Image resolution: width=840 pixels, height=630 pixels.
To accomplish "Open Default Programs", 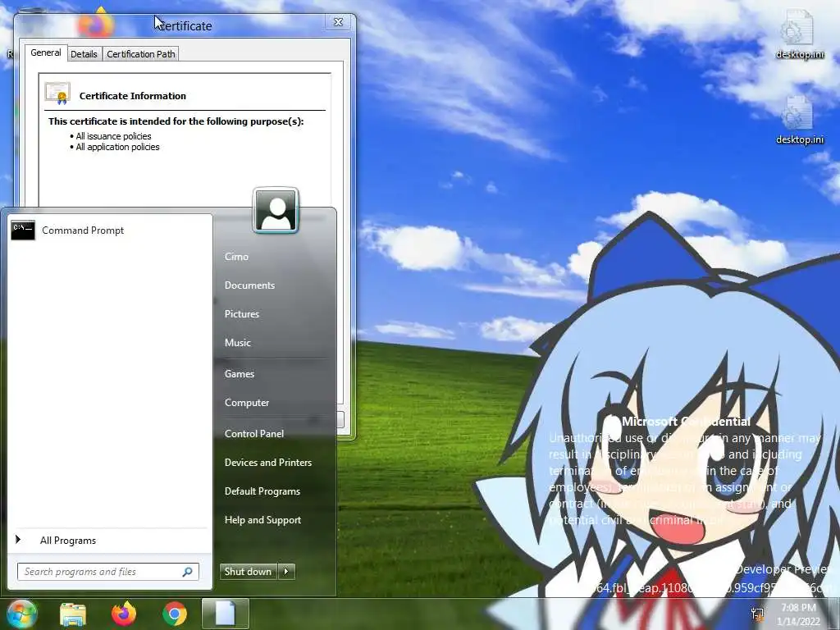I will tap(262, 491).
